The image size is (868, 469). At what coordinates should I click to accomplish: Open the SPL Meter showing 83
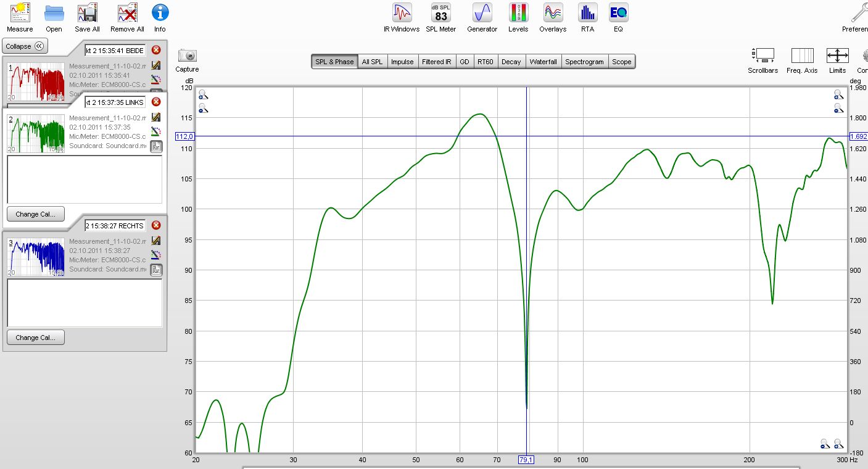441,17
